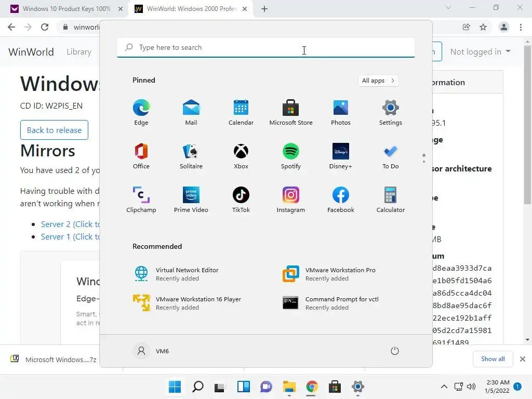532x399 pixels.
Task: Launch the Disney+ app
Action: [341, 156]
